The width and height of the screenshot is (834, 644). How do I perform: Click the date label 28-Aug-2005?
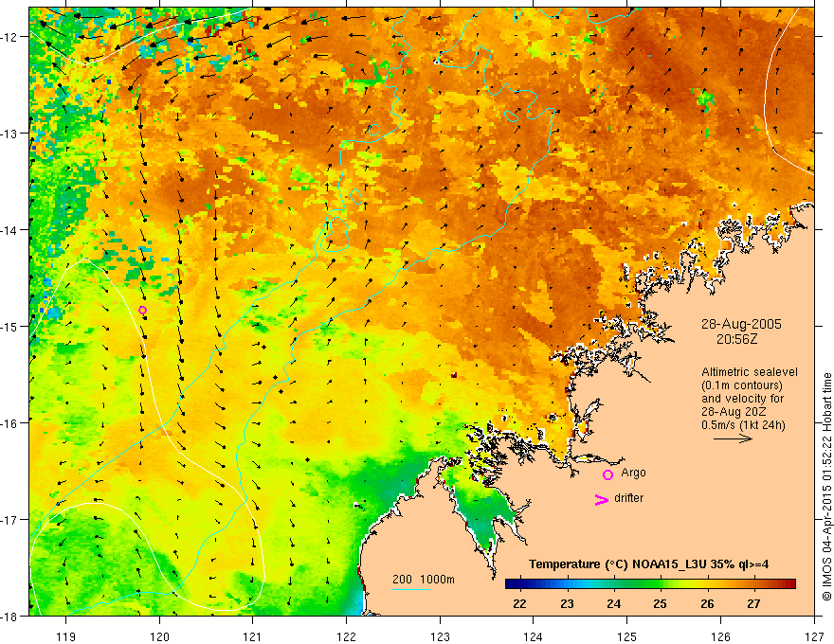(741, 324)
